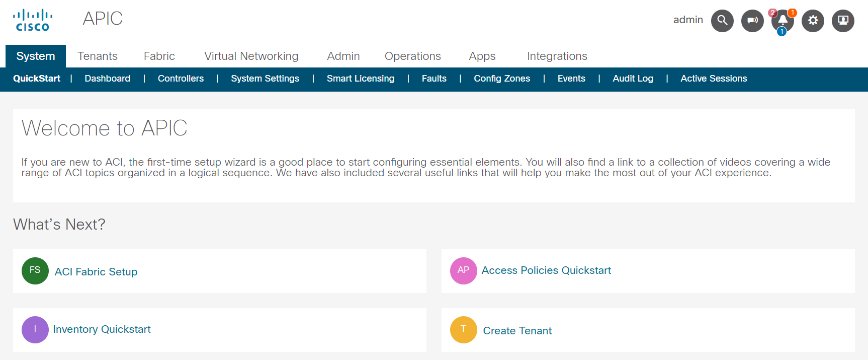Open the feedback megaphone icon

752,21
